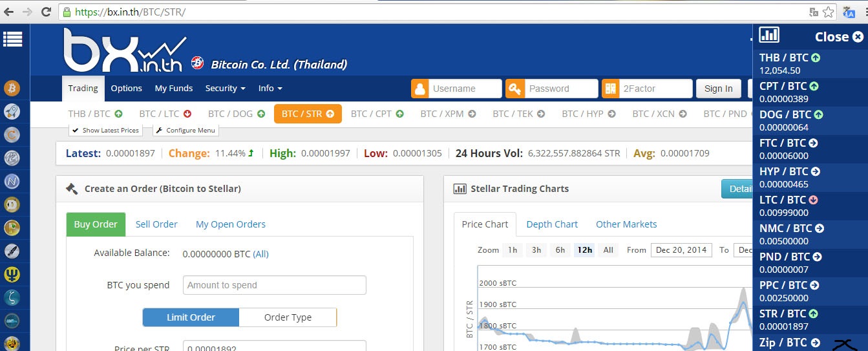Screen dimensions: 868x351
Task: Open the Security dropdown menu
Action: point(225,89)
